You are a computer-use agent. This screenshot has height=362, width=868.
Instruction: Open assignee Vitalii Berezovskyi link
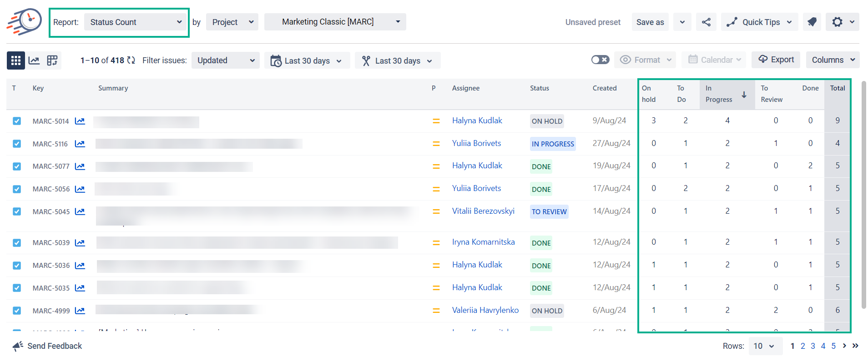pyautogui.click(x=483, y=211)
